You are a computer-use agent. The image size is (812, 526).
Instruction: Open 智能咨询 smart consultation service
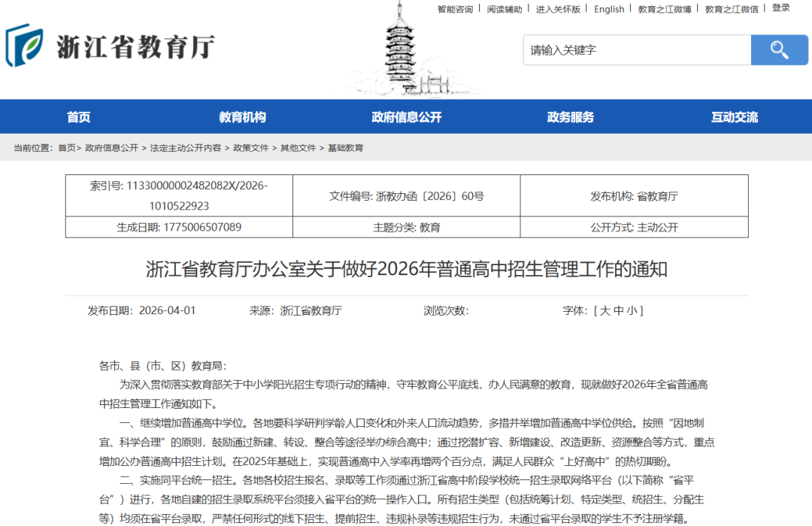454,10
